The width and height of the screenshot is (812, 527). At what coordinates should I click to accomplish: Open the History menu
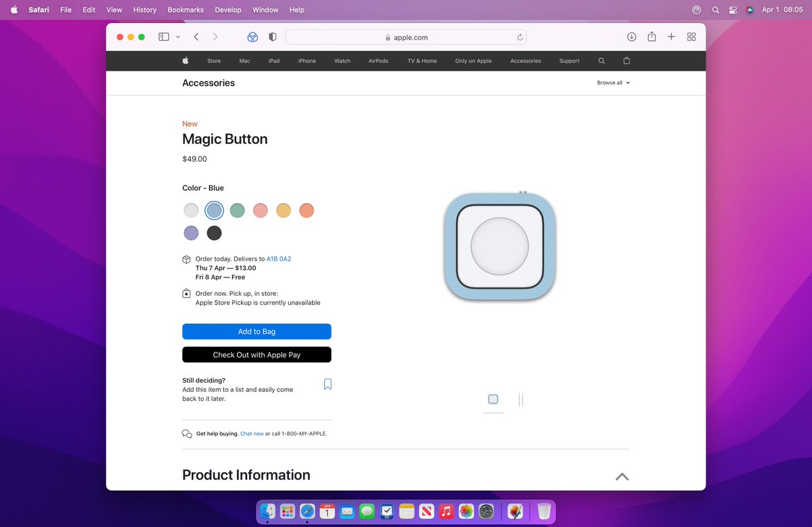pyautogui.click(x=145, y=10)
